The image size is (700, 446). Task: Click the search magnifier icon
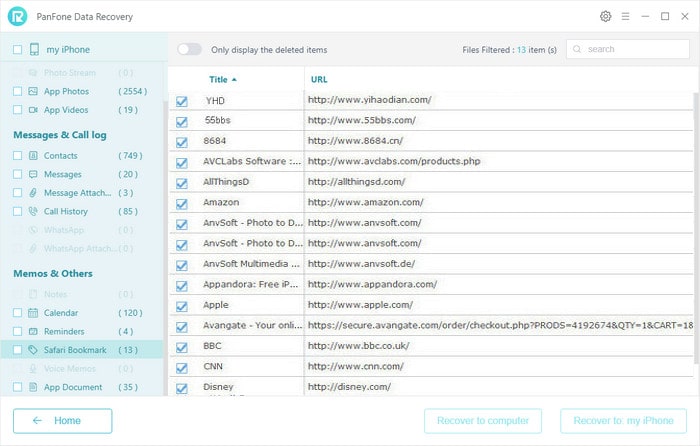[x=577, y=49]
